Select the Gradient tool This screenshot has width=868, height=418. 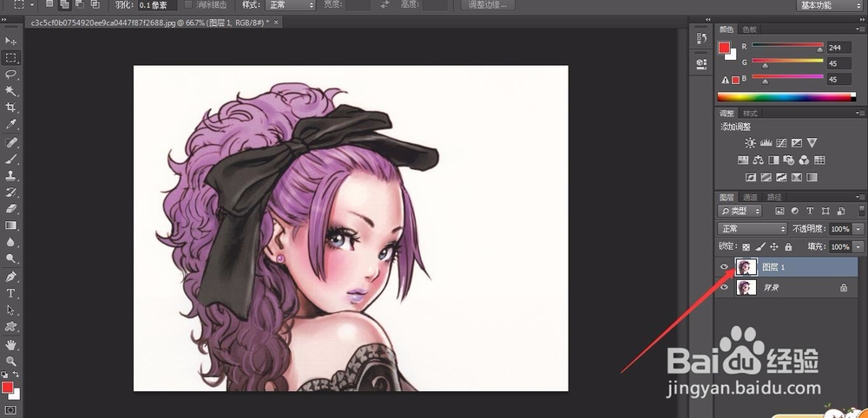tap(10, 225)
